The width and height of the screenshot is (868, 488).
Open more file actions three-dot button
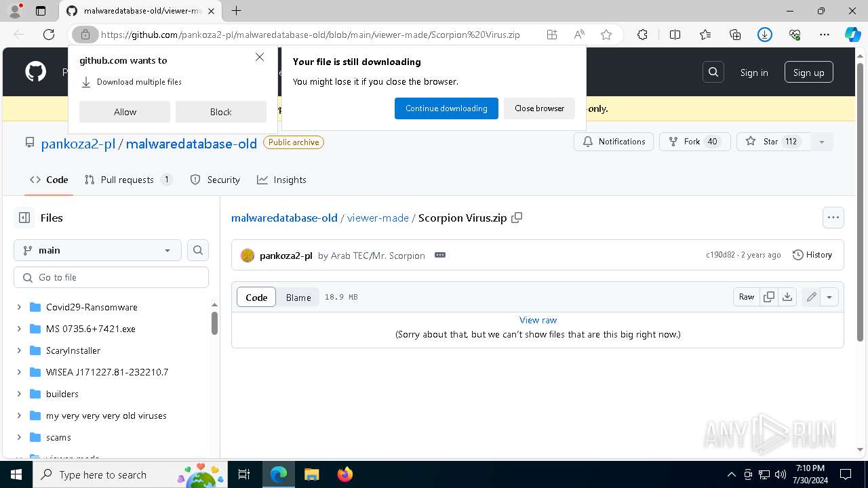point(833,218)
